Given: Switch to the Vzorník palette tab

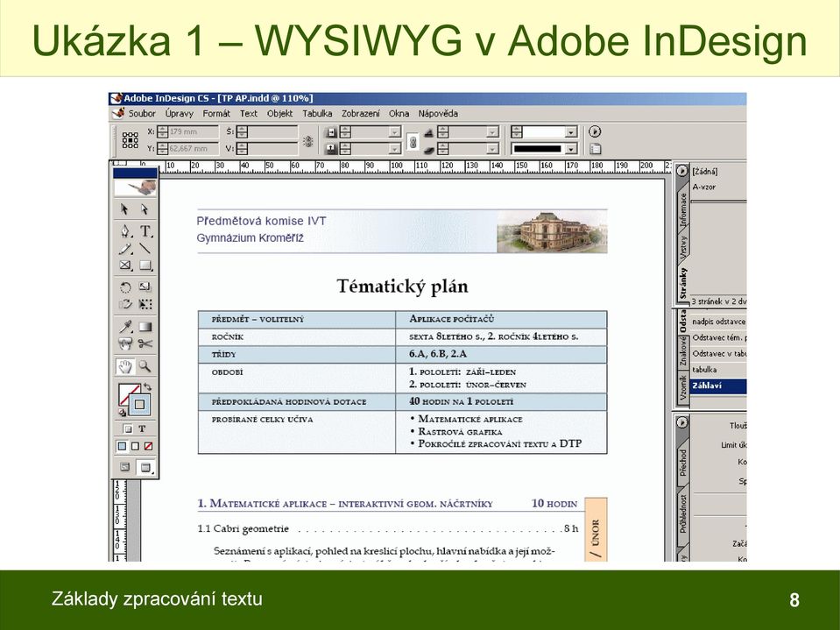Looking at the screenshot, I should [683, 388].
